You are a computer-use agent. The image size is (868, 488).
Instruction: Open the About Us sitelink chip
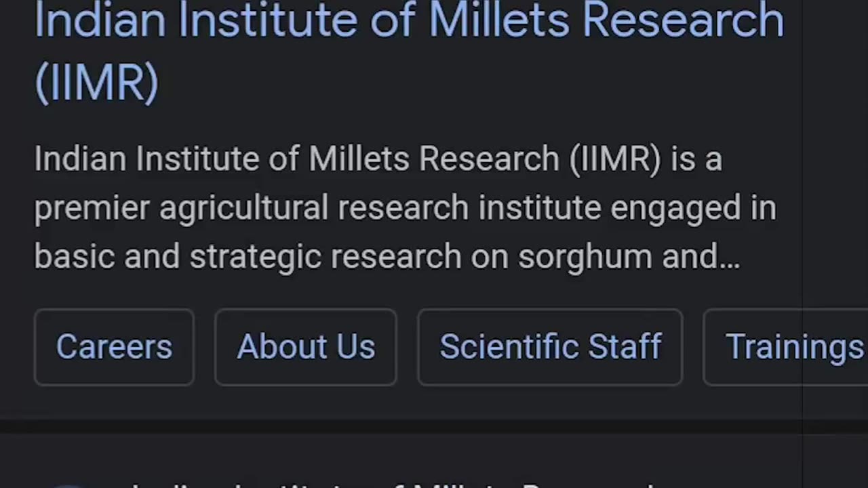pos(306,347)
